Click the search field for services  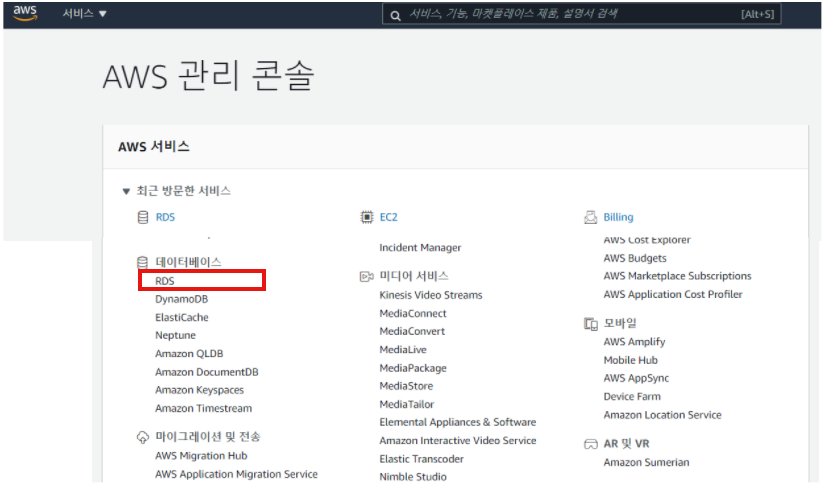pos(581,14)
